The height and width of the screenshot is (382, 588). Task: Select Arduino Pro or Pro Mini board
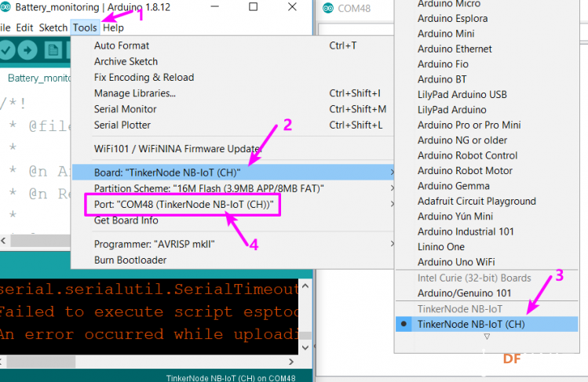[487, 125]
